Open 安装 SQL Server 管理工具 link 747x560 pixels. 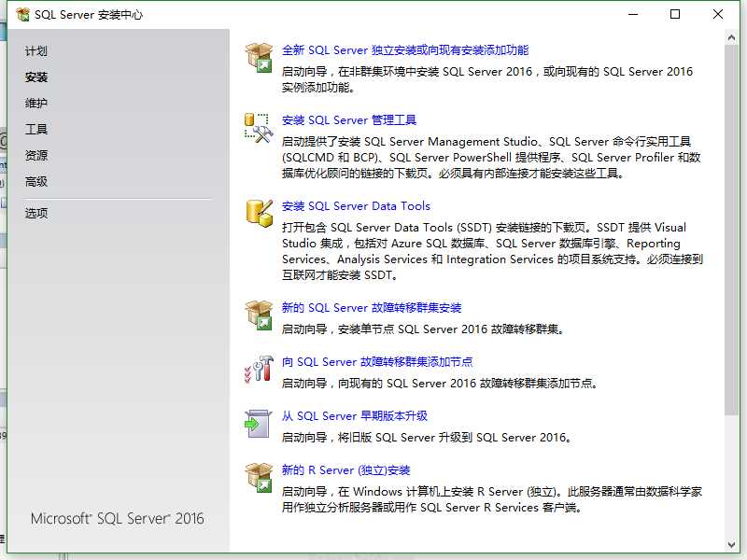[x=348, y=120]
